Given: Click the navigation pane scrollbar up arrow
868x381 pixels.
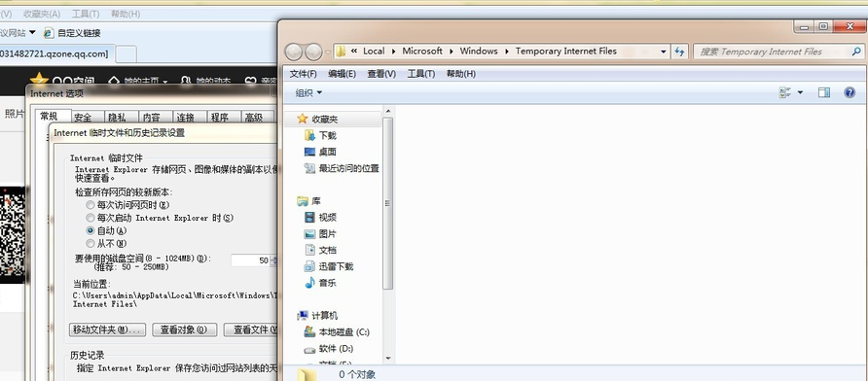Looking at the screenshot, I should (x=387, y=112).
